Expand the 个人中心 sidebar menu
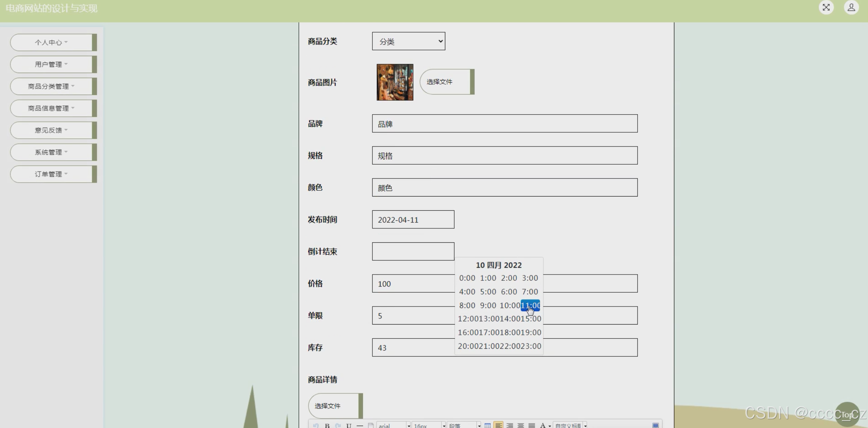This screenshot has width=868, height=428. (x=51, y=42)
